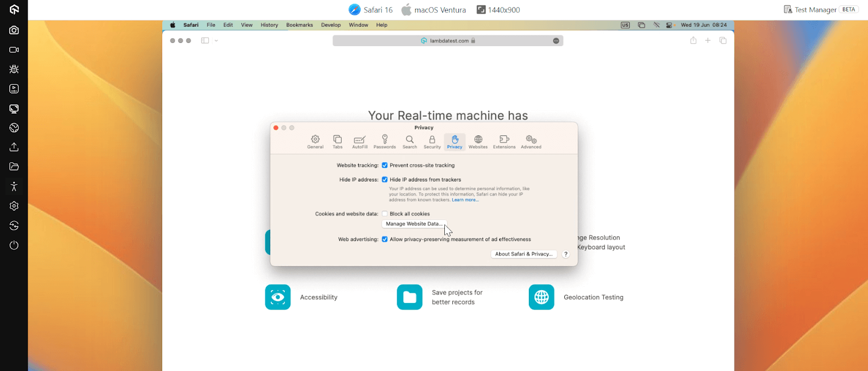Screen dimensions: 868x371
Task: Open the Help menu
Action: click(382, 25)
